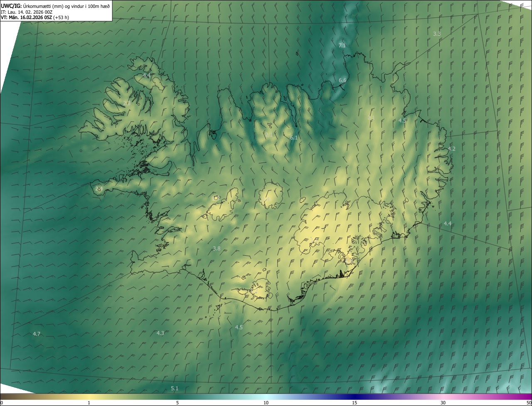Select the 'IT: Lau. 14. 02. 2026 00Z' line

click(27, 12)
